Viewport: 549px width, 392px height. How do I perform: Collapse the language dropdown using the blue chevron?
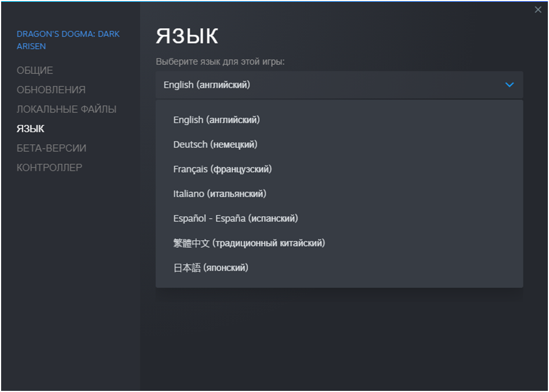click(510, 85)
